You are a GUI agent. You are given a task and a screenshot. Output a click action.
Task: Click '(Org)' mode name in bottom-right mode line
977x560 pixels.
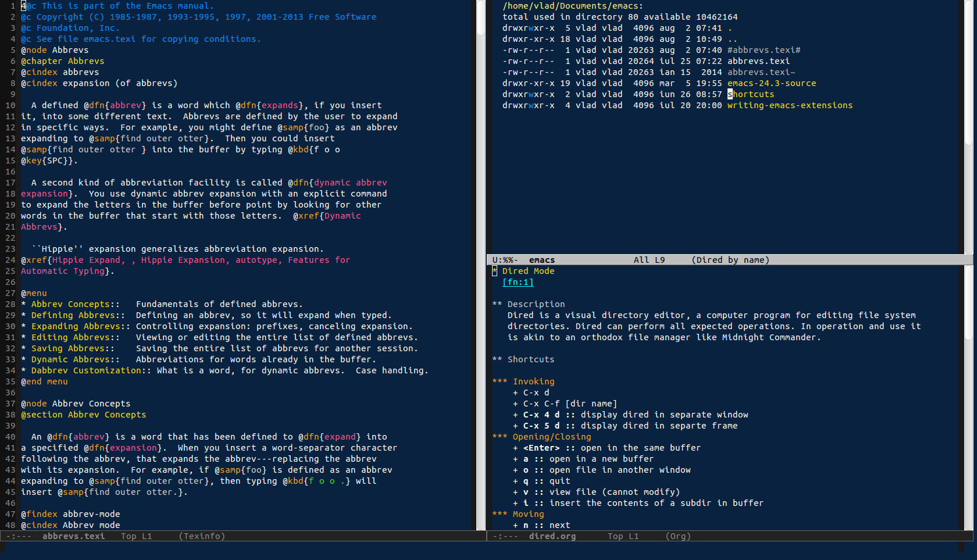(678, 536)
